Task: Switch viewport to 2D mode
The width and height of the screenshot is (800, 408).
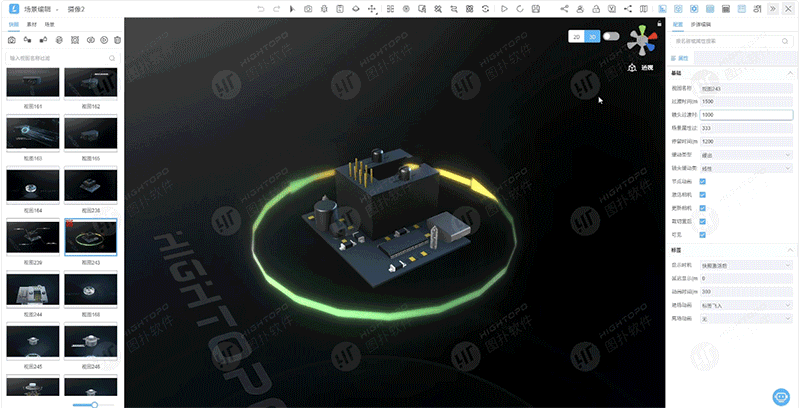Action: [x=577, y=37]
